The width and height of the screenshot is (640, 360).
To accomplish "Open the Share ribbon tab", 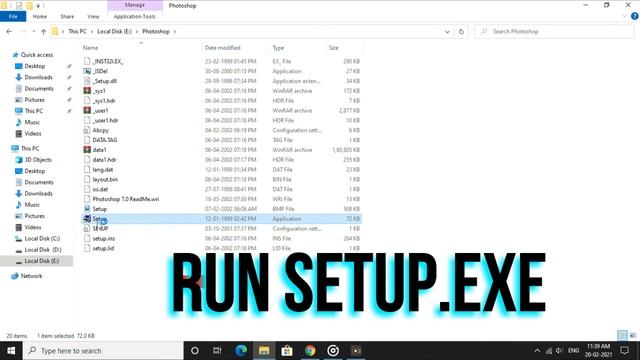I will coord(67,16).
